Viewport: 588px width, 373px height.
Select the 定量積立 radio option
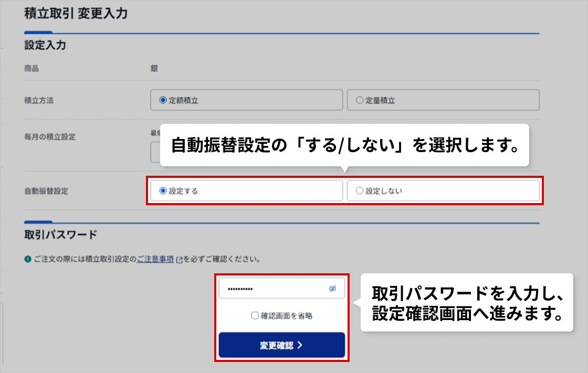click(360, 100)
